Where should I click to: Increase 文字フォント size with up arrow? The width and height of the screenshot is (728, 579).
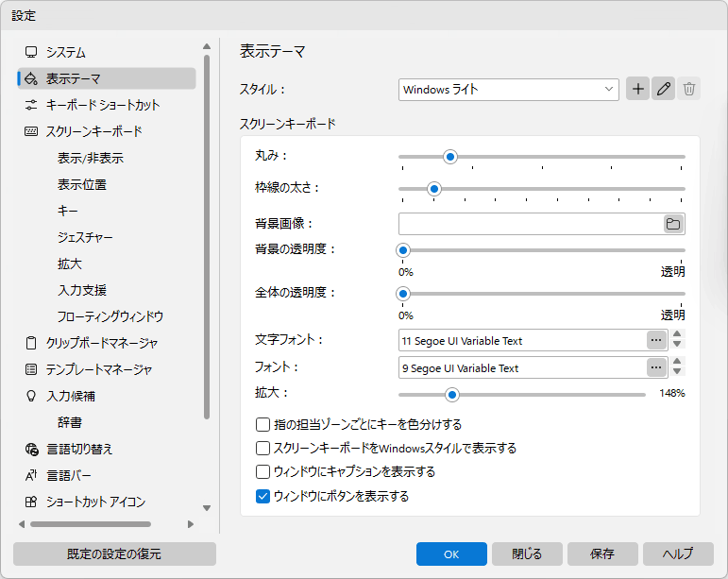coord(677,334)
